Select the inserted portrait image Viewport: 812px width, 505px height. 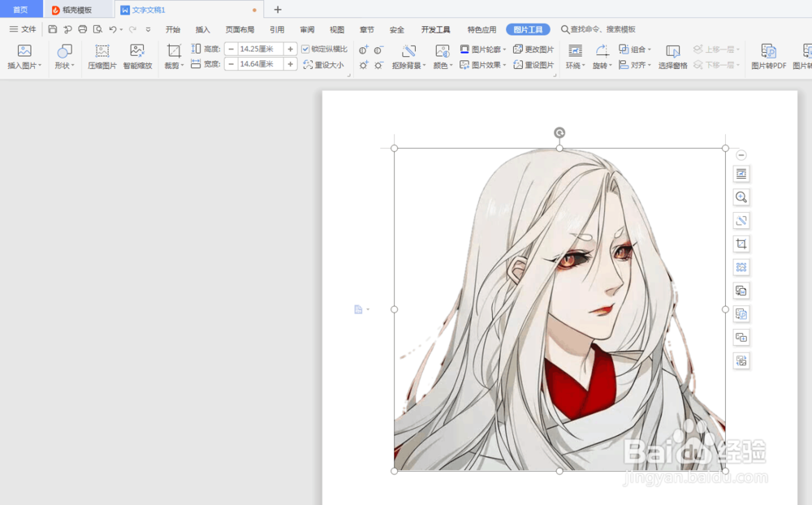pyautogui.click(x=559, y=309)
